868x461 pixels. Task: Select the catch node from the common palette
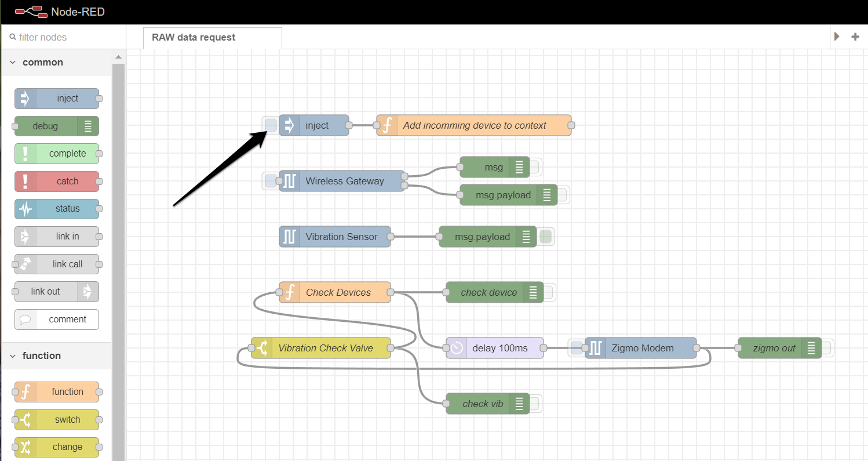point(57,181)
